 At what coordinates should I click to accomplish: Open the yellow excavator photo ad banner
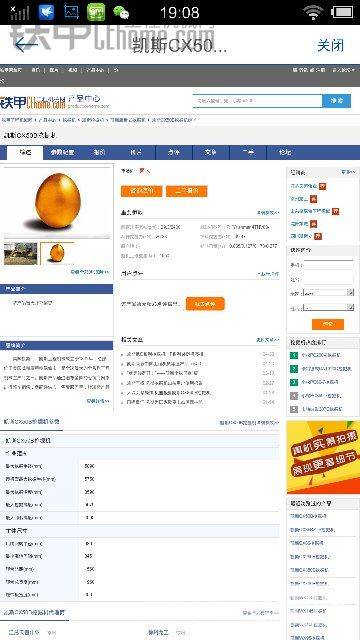click(x=323, y=457)
